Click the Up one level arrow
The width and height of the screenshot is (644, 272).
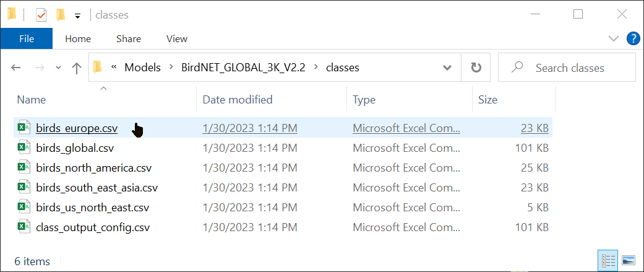click(x=76, y=68)
